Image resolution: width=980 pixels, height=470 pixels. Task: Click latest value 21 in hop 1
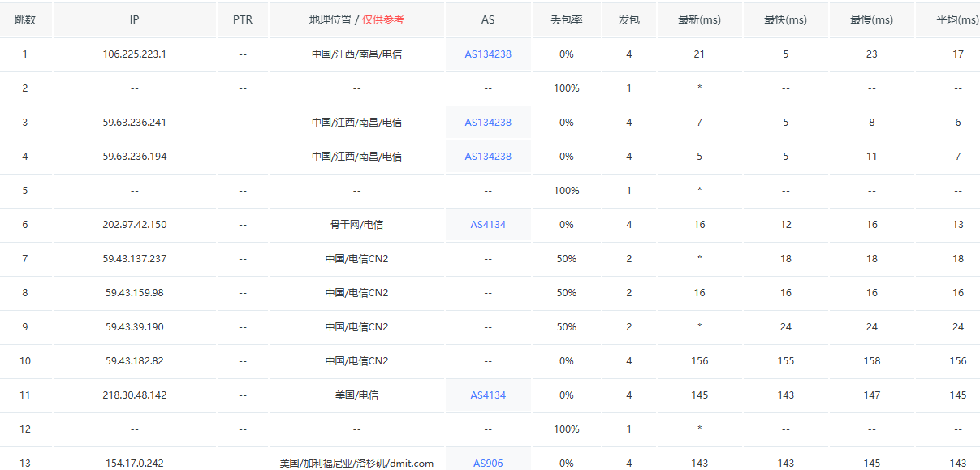(x=700, y=54)
